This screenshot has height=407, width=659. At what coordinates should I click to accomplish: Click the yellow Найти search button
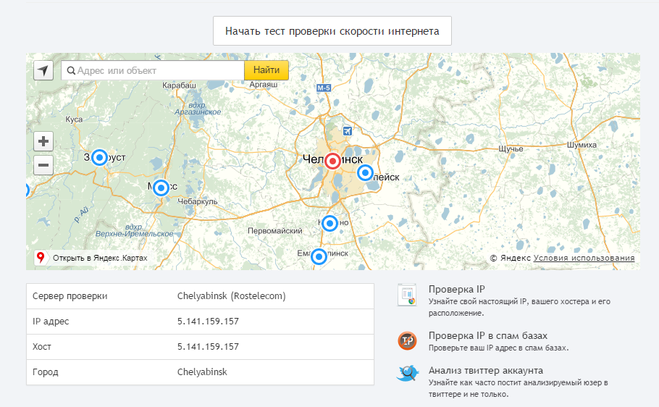click(x=266, y=70)
